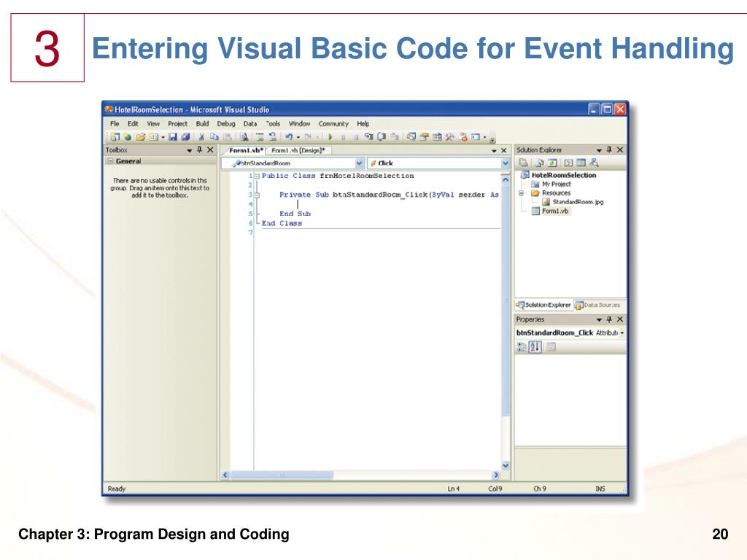Close the active document tab window
Viewport: 747px width, 560px height.
pos(503,150)
